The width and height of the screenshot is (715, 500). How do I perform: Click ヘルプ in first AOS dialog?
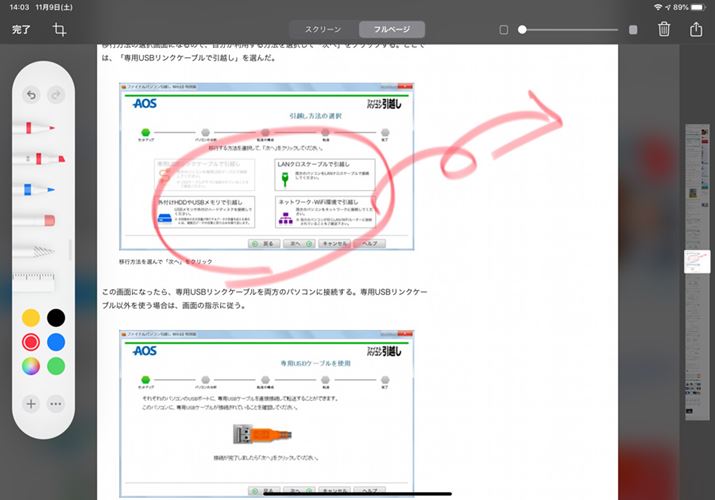(369, 244)
